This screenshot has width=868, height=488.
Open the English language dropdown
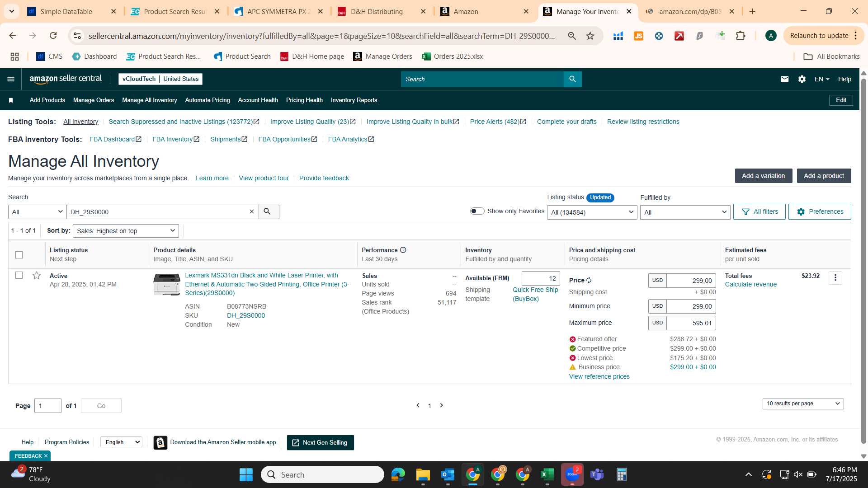click(x=121, y=442)
